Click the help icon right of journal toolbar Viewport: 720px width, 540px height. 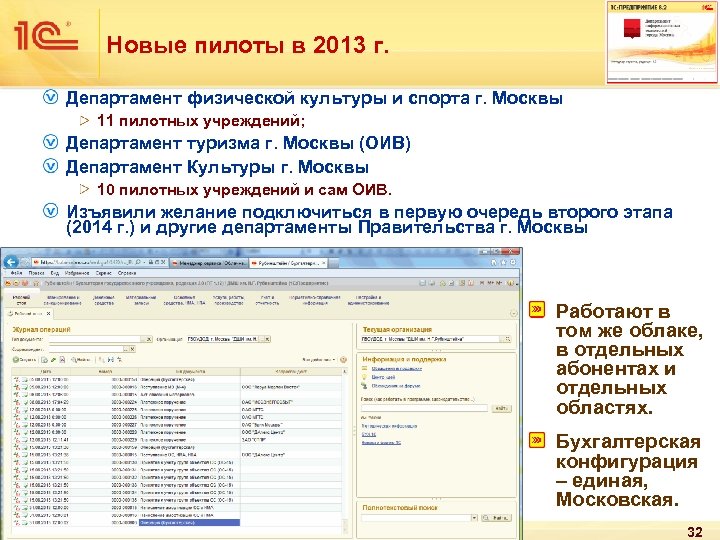tap(343, 360)
